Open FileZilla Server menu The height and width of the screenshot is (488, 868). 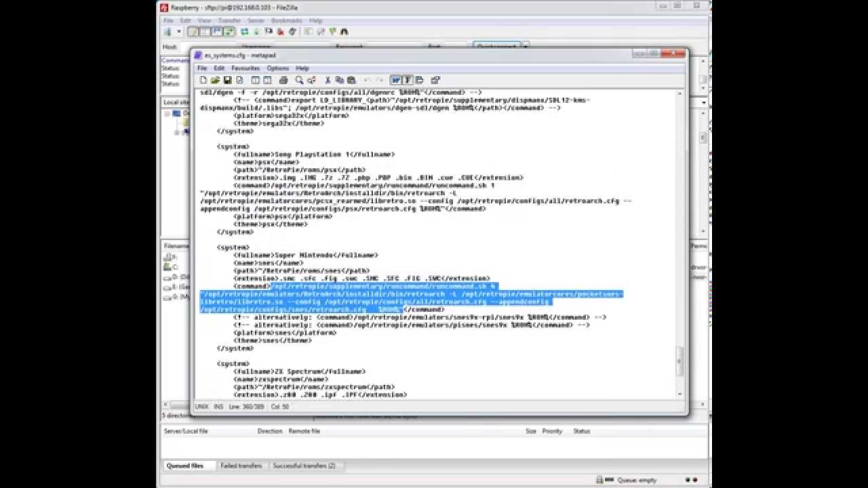point(256,20)
